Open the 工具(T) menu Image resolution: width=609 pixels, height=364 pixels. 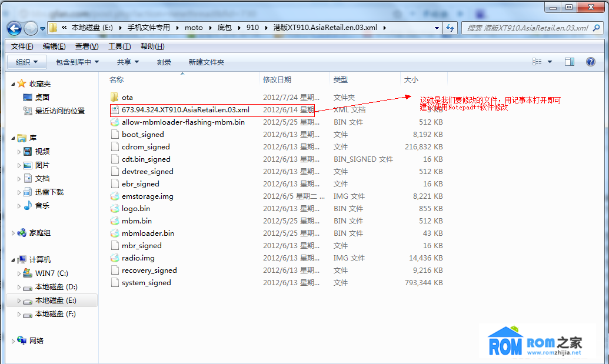119,46
